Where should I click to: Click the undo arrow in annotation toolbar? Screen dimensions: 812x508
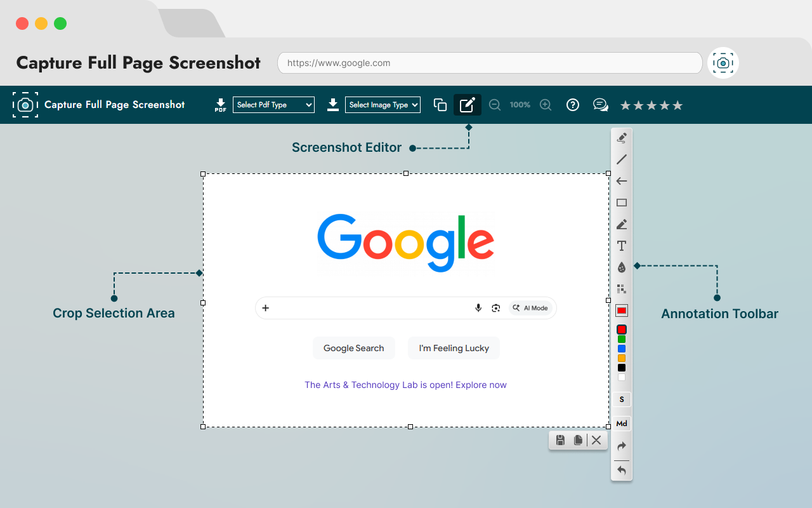tap(622, 471)
